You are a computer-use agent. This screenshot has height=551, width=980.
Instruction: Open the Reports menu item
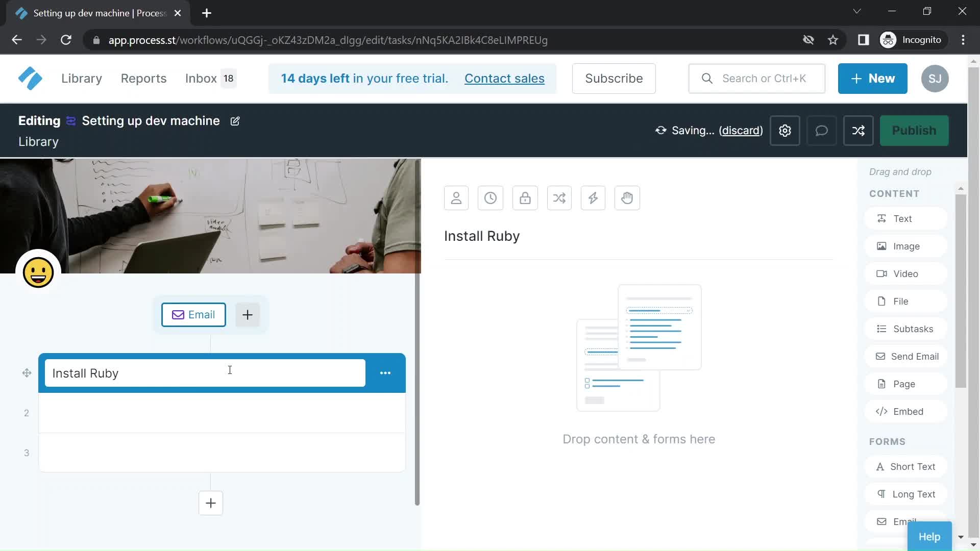pyautogui.click(x=143, y=78)
